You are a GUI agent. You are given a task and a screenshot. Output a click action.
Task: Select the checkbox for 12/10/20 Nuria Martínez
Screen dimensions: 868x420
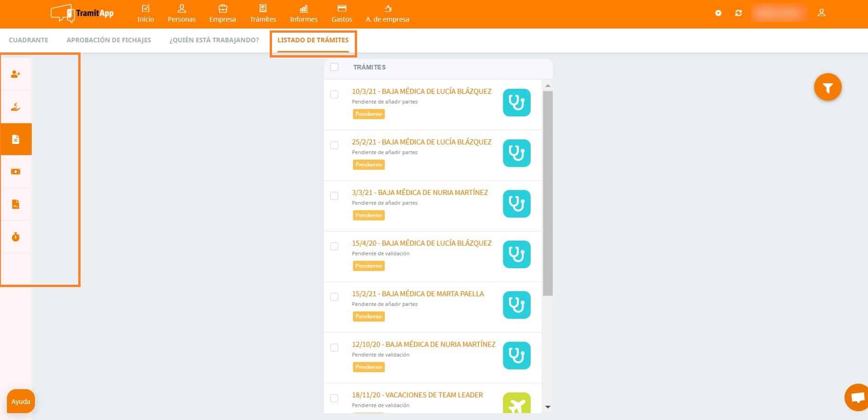335,348
